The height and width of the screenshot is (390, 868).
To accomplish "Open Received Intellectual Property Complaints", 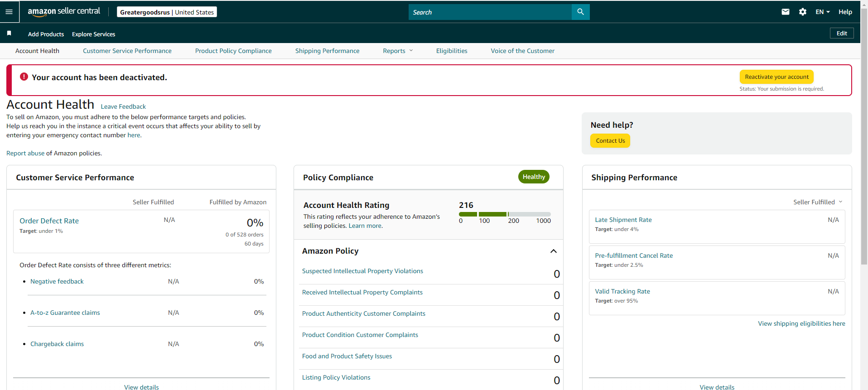I will [362, 292].
